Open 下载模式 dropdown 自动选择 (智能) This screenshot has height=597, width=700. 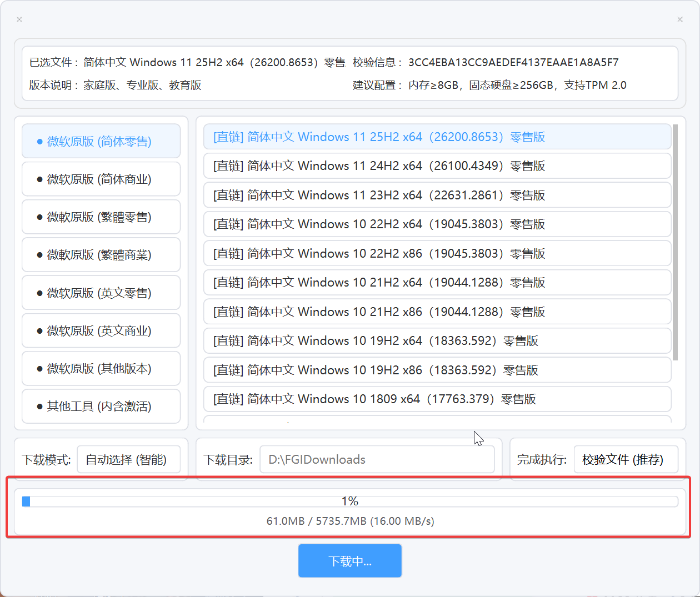(x=129, y=459)
